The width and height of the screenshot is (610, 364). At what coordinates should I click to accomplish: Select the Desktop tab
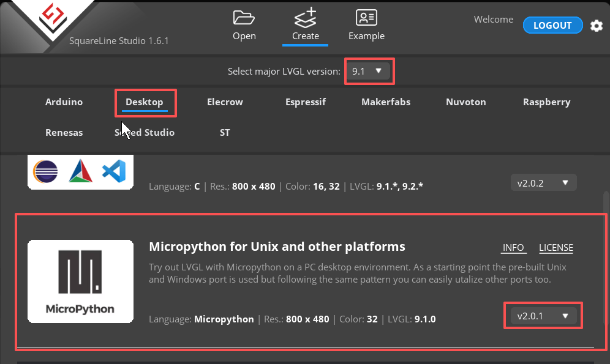[145, 102]
